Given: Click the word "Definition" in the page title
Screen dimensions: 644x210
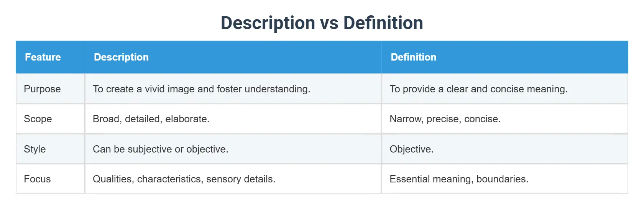Looking at the screenshot, I should [383, 23].
